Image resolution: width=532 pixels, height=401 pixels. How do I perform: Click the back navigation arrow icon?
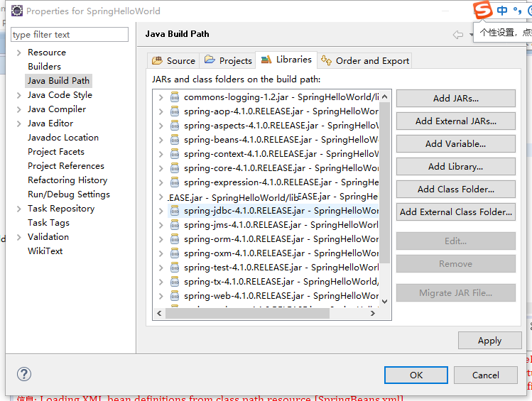pyautogui.click(x=458, y=35)
